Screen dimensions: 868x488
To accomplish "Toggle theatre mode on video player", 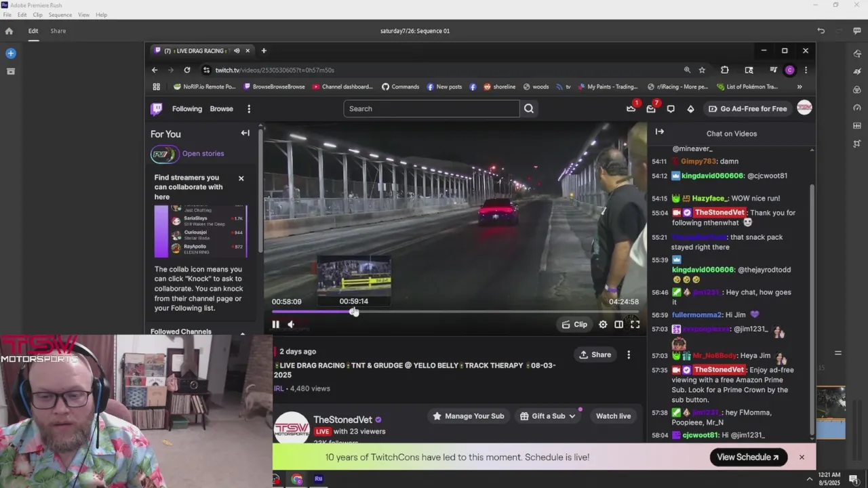I will 618,325.
